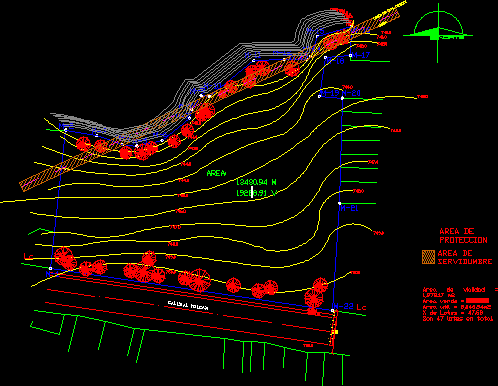Select the large red tree symbol near M-22
Screen dimensions: 498x386
click(x=314, y=298)
